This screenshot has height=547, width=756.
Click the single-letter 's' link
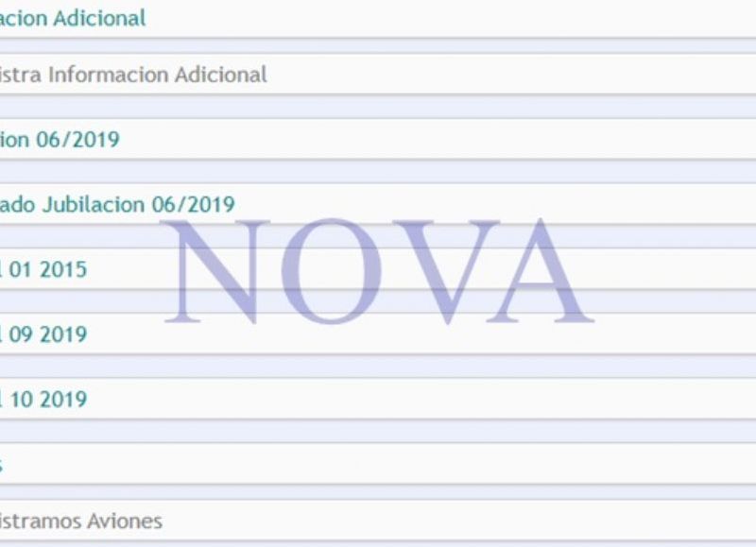tap(3, 465)
